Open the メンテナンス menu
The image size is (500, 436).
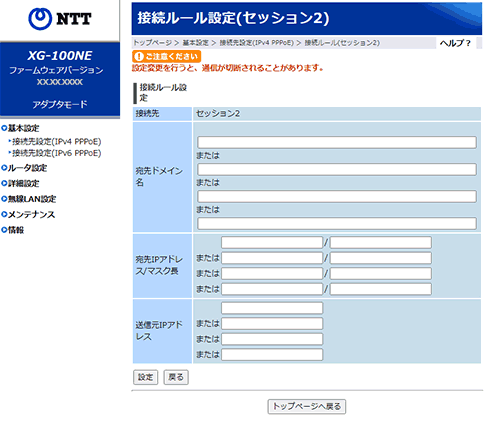pyautogui.click(x=28, y=214)
